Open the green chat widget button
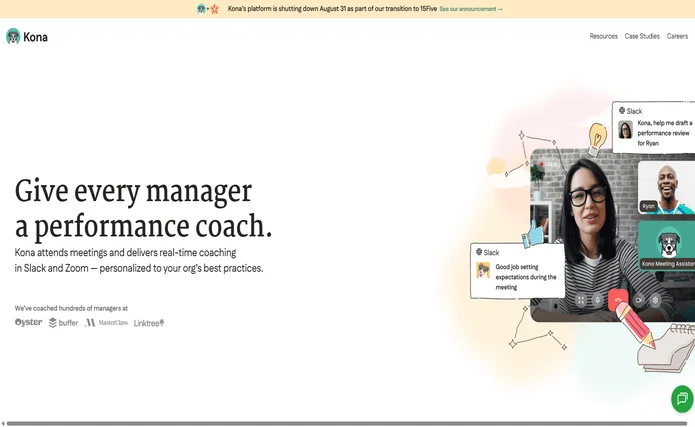This screenshot has height=427, width=695. [x=682, y=398]
